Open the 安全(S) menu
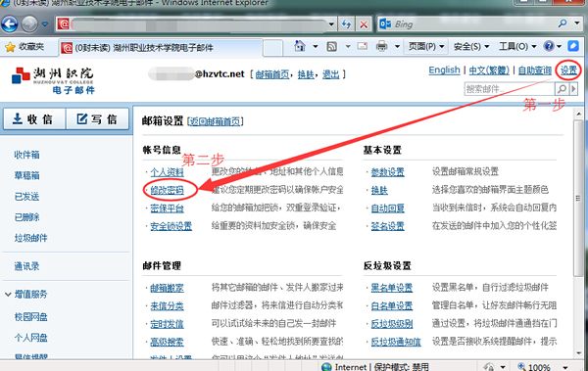Screen dimensions: 588x371 [471, 46]
